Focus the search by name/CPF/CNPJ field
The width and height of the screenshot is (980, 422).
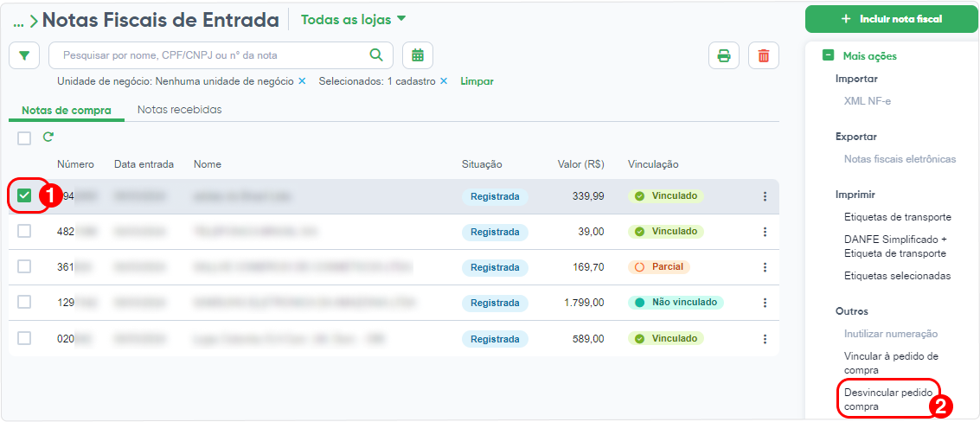tap(221, 55)
